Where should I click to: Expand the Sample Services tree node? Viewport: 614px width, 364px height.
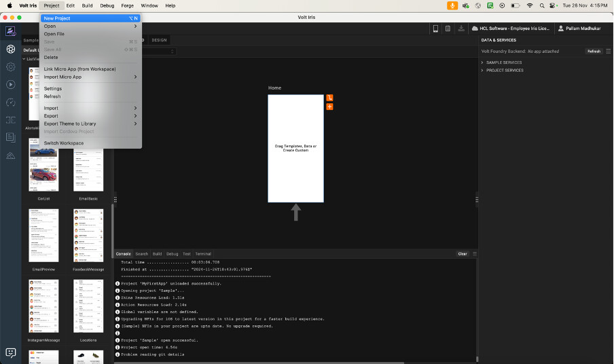(482, 62)
